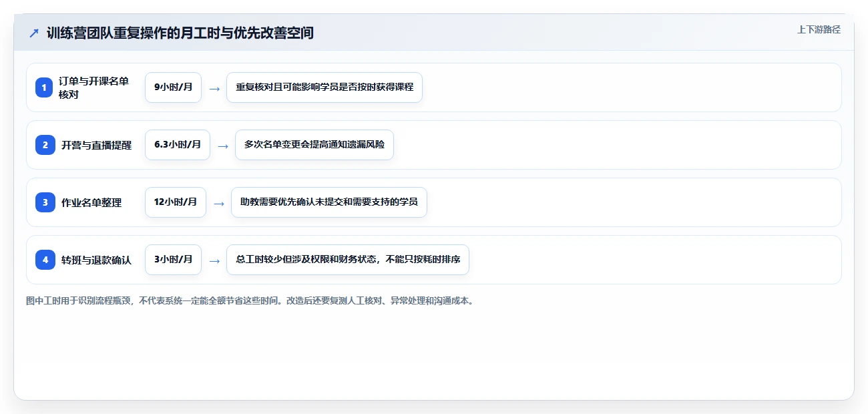Click the 6.3小时/月 chip

click(178, 145)
